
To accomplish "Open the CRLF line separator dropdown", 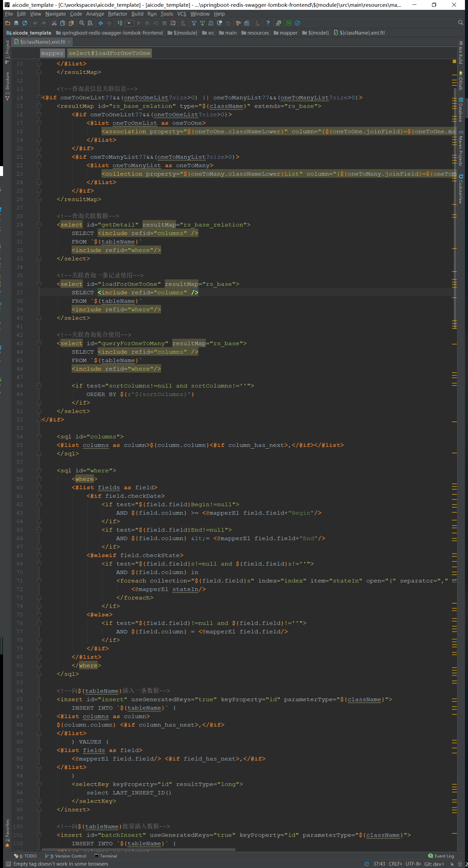I will [395, 864].
